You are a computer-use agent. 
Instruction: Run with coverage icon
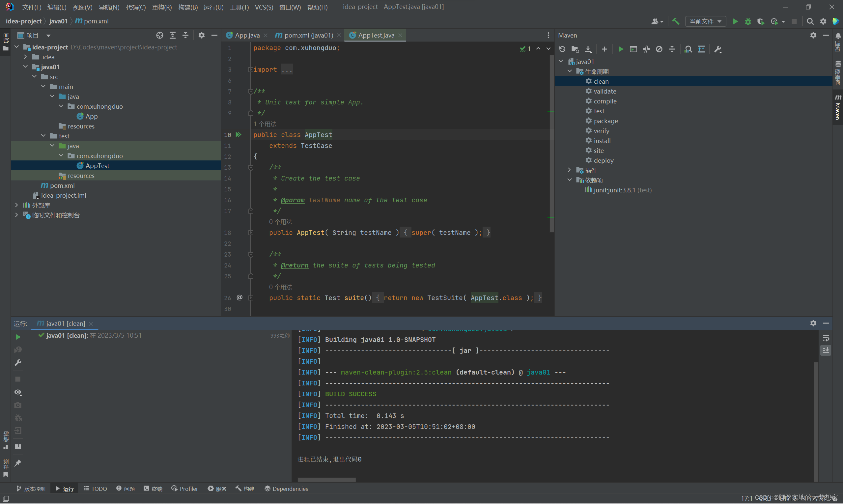point(761,21)
